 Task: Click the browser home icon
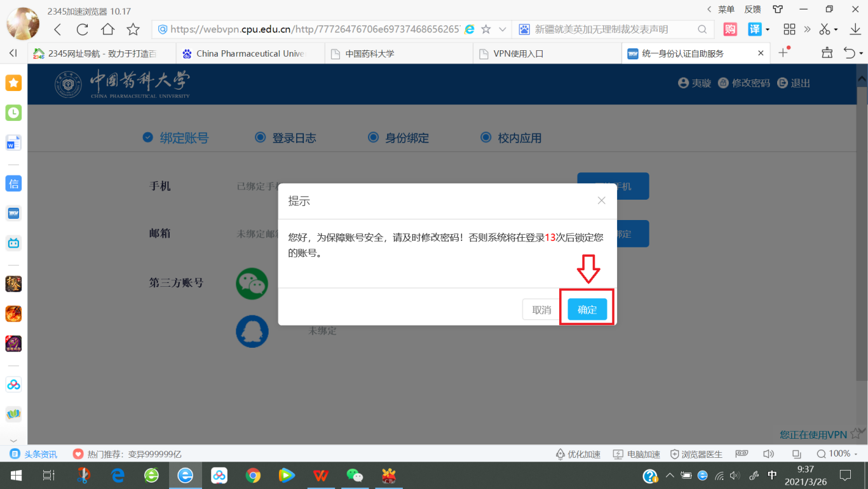107,29
